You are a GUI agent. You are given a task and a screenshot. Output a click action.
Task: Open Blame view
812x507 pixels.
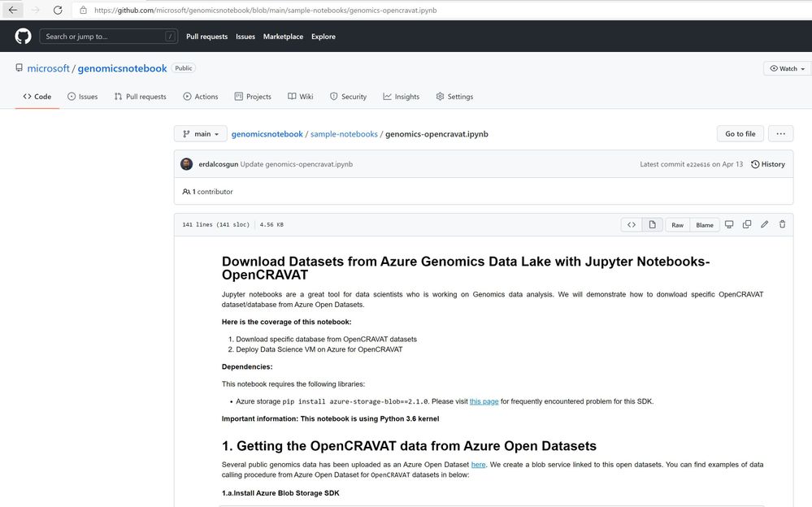coord(705,225)
